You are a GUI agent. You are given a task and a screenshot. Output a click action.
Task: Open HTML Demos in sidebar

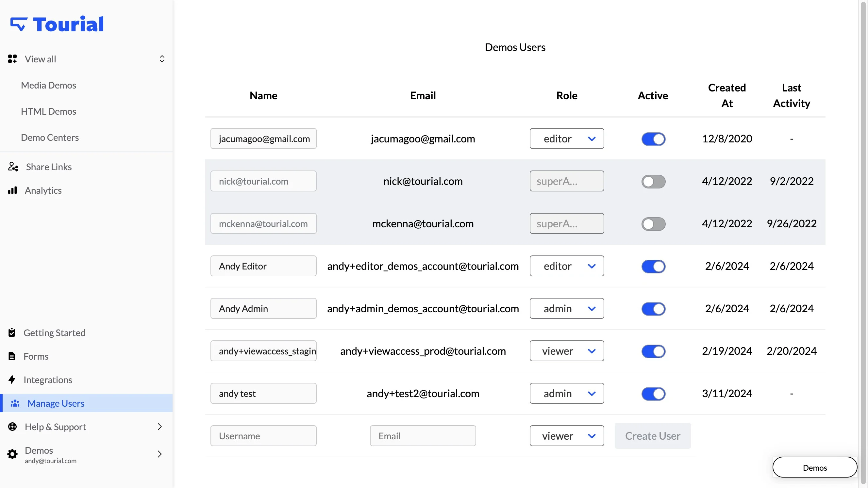pos(48,111)
